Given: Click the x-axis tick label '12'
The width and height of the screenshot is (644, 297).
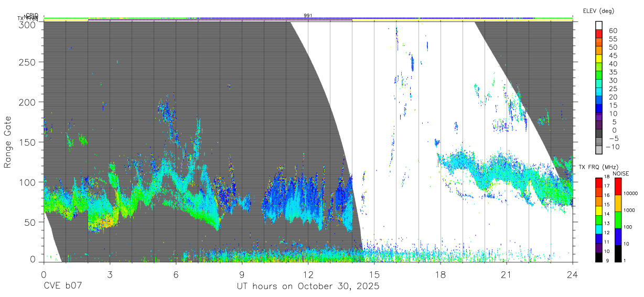Looking at the screenshot, I should click(x=308, y=274).
